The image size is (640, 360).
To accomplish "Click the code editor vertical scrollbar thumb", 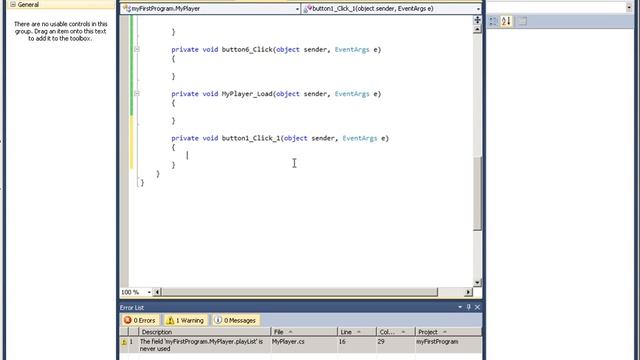I will 477,194.
